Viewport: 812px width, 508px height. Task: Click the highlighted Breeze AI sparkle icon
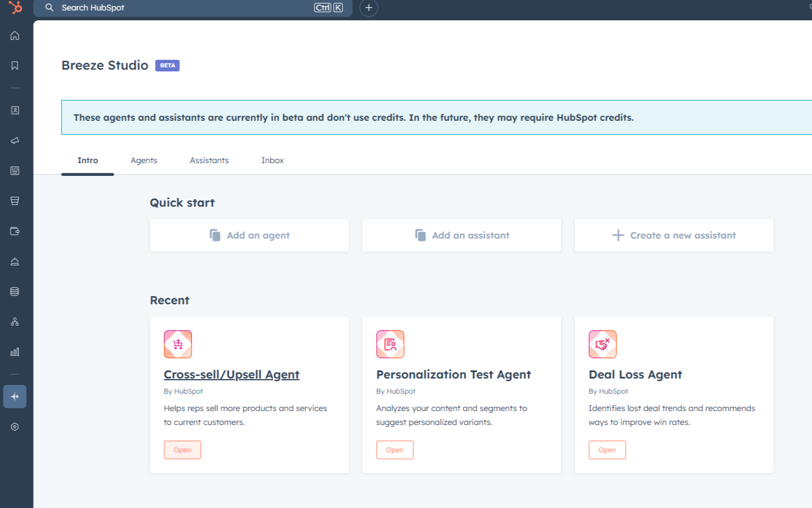[15, 396]
